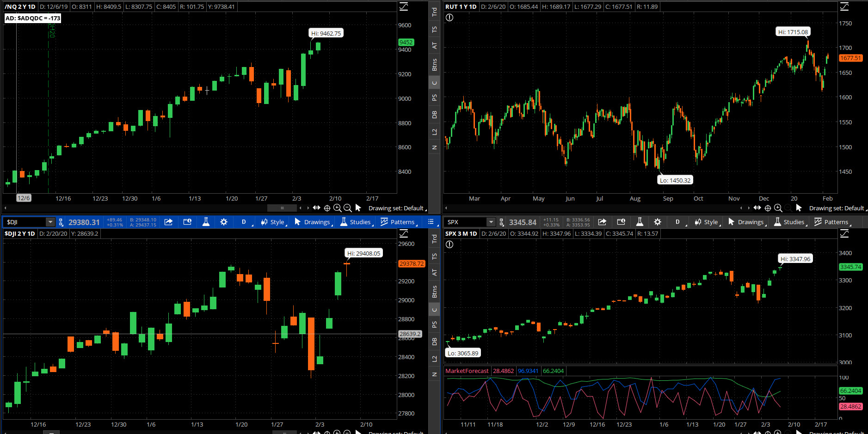Click the expand-width arrows icon on RUT chart
The width and height of the screenshot is (868, 434).
757,208
